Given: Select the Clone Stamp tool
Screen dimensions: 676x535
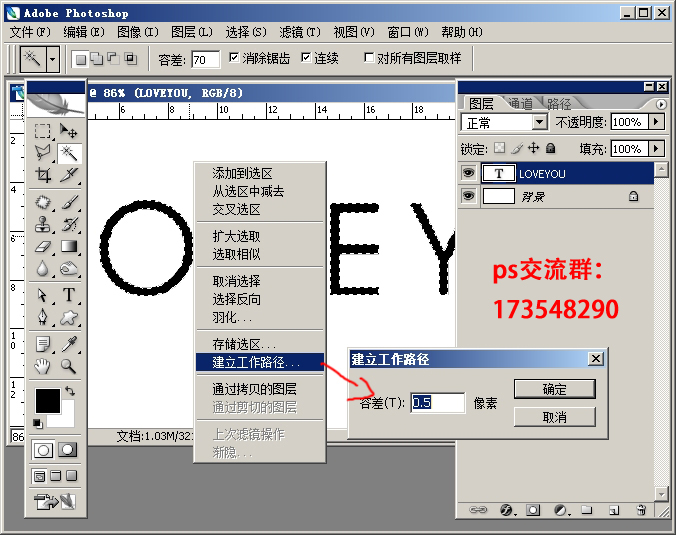Looking at the screenshot, I should click(x=43, y=224).
